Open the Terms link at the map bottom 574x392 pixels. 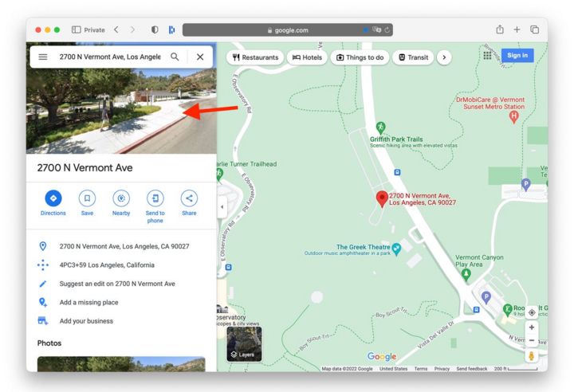[x=421, y=369]
